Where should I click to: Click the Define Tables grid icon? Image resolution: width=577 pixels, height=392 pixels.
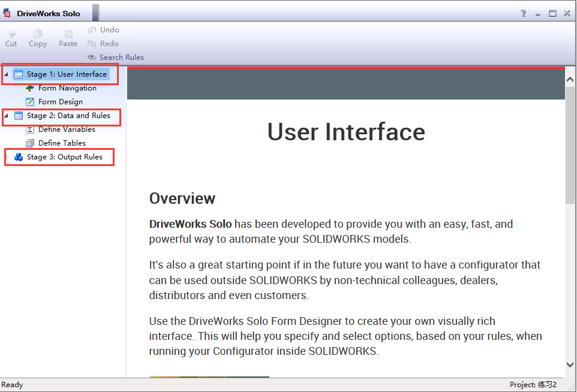point(30,143)
